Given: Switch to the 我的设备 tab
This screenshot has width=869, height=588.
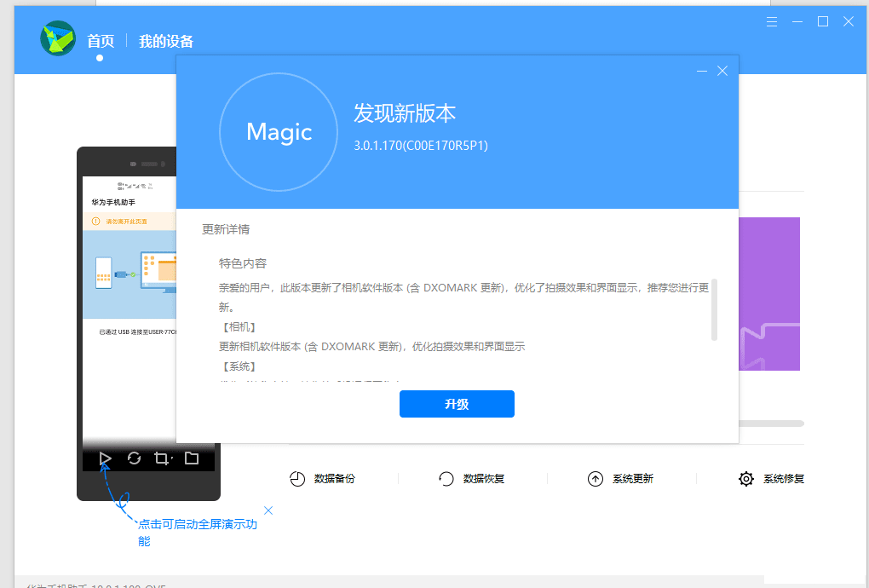Looking at the screenshot, I should click(166, 41).
